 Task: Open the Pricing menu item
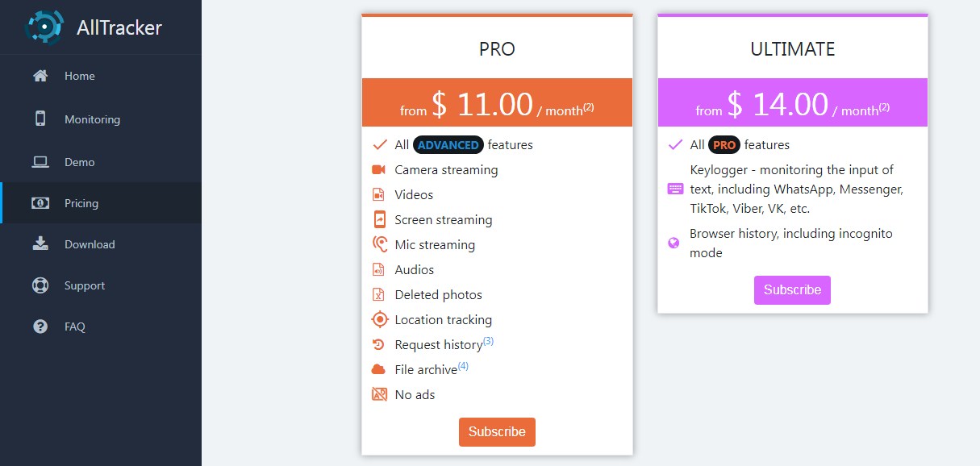point(81,203)
